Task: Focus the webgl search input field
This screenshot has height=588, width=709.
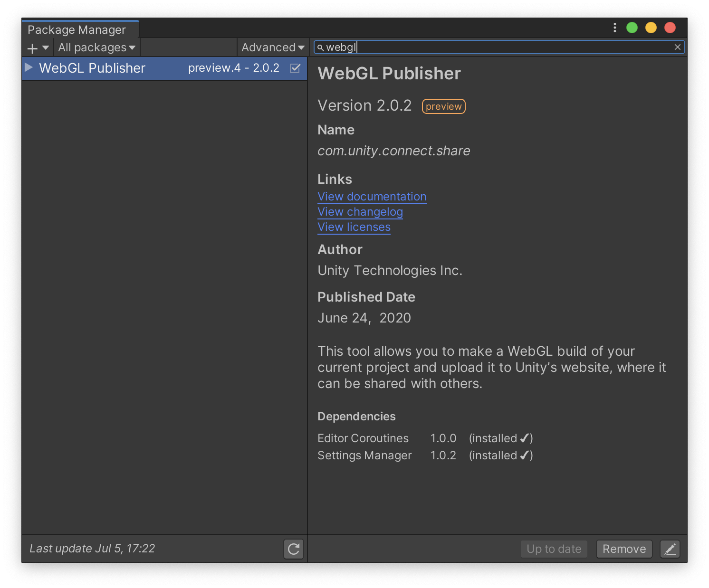Action: coord(499,47)
